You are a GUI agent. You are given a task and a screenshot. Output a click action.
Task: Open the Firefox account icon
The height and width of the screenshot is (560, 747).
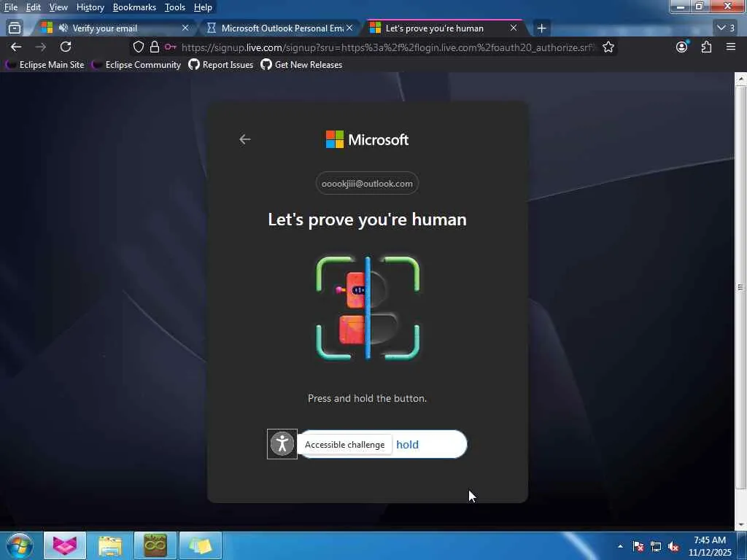(x=682, y=47)
